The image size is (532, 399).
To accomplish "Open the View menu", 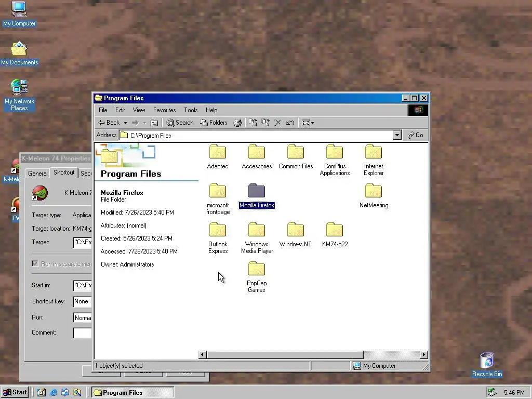I will 139,110.
